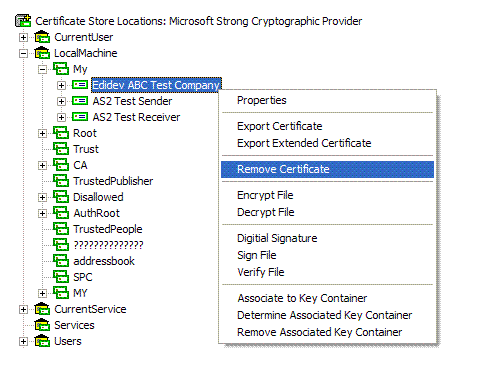This screenshot has width=480, height=372.
Task: Click the LocalMachine store location icon
Action: click(x=42, y=53)
